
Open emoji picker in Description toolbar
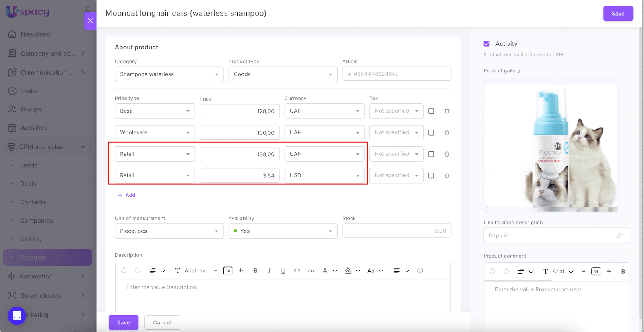pyautogui.click(x=420, y=271)
